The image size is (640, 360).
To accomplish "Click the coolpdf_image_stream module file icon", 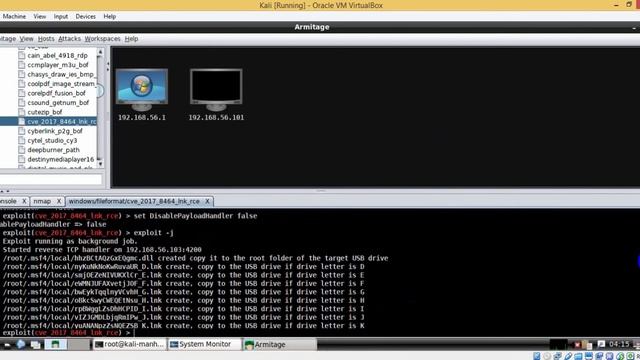I will [22, 84].
